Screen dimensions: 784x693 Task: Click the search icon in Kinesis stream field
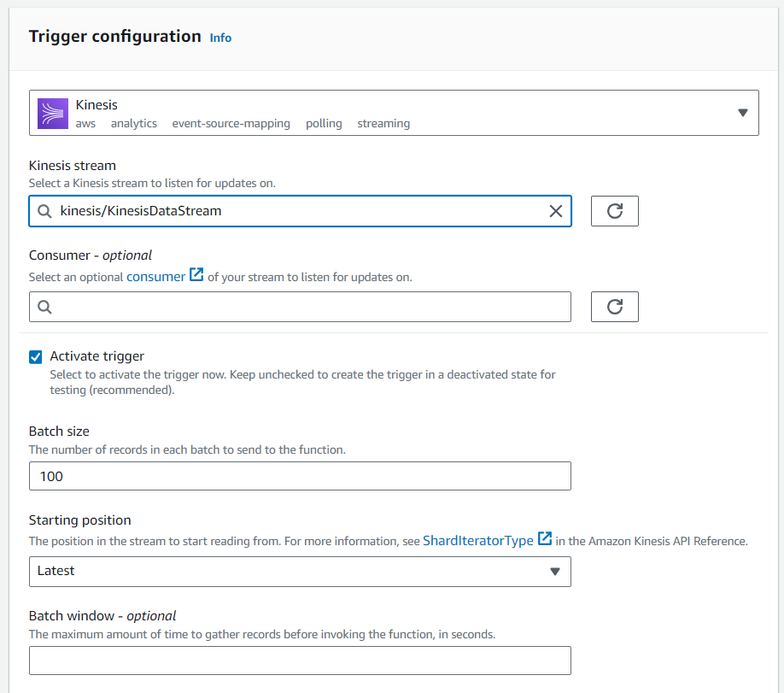click(44, 211)
